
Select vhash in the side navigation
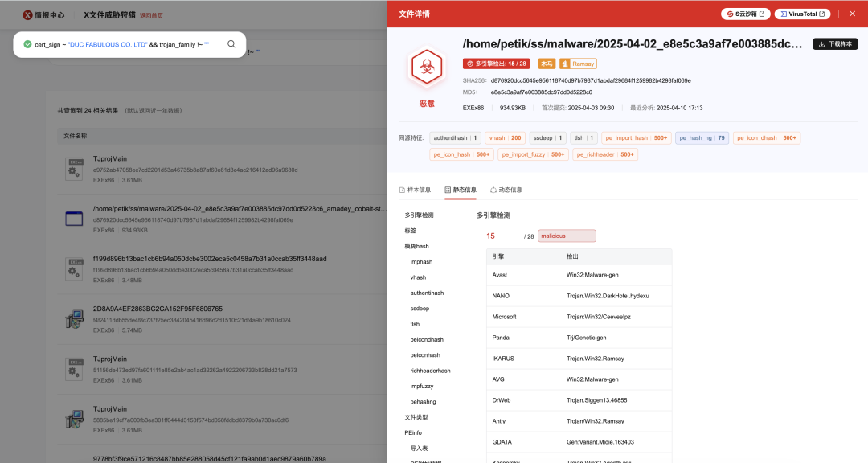[418, 277]
